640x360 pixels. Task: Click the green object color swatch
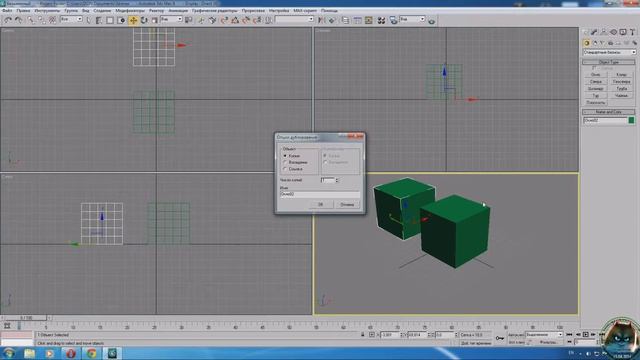tap(631, 120)
